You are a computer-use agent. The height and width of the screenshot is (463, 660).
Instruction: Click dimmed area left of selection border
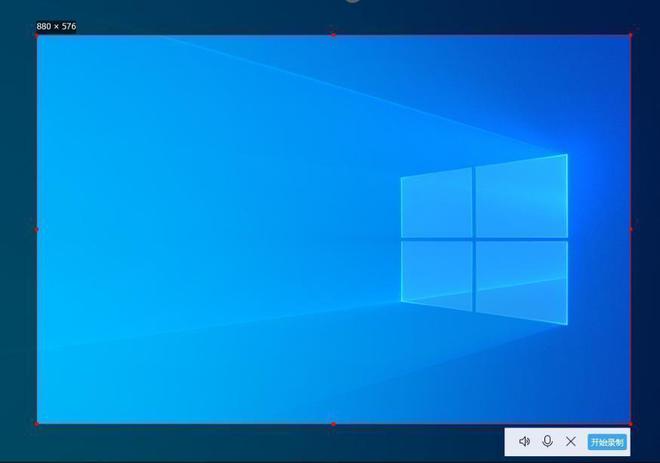click(x=17, y=230)
